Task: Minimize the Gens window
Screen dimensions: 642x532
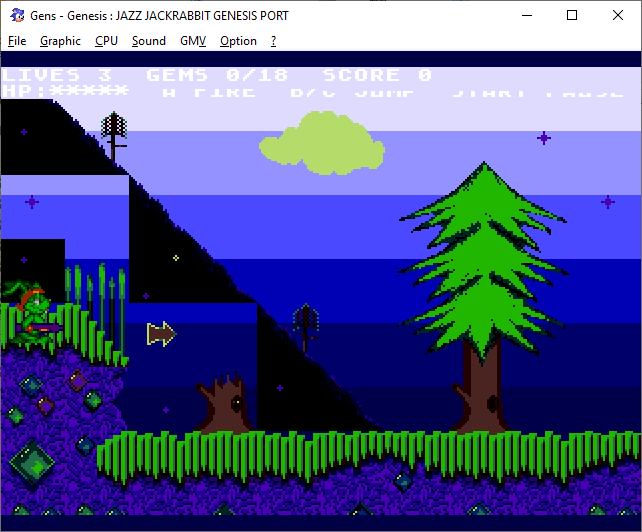Action: [527, 16]
